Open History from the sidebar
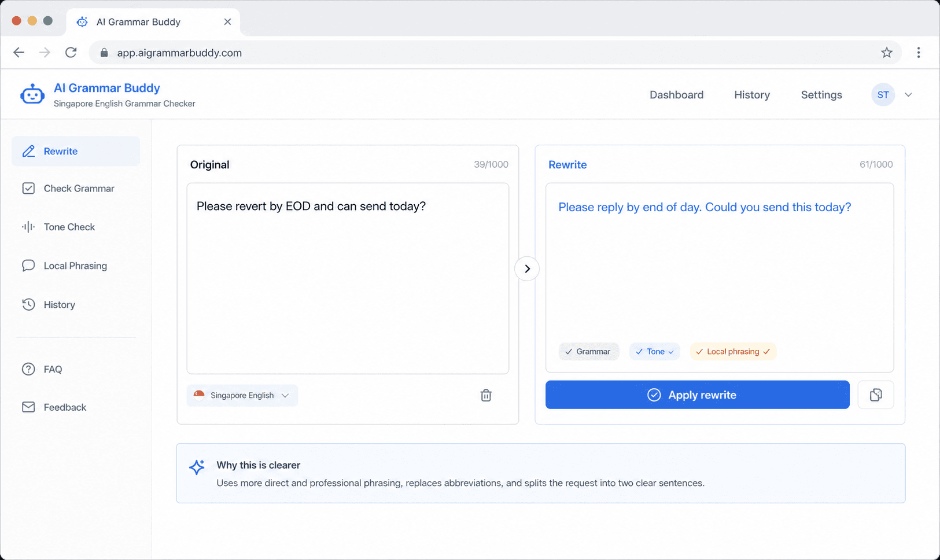 pos(76,304)
